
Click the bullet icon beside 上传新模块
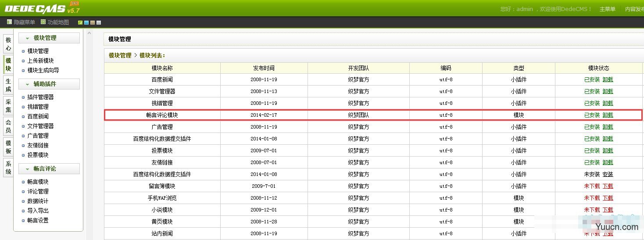pyautogui.click(x=23, y=61)
